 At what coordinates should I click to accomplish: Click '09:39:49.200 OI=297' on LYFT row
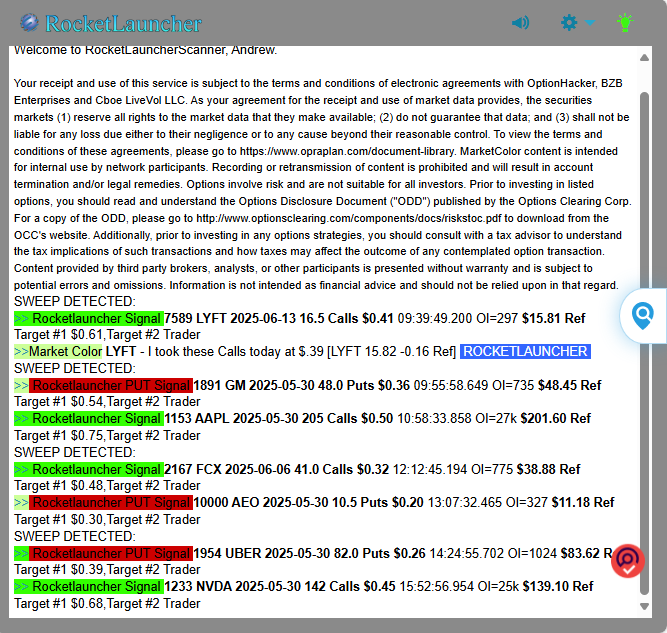458,318
